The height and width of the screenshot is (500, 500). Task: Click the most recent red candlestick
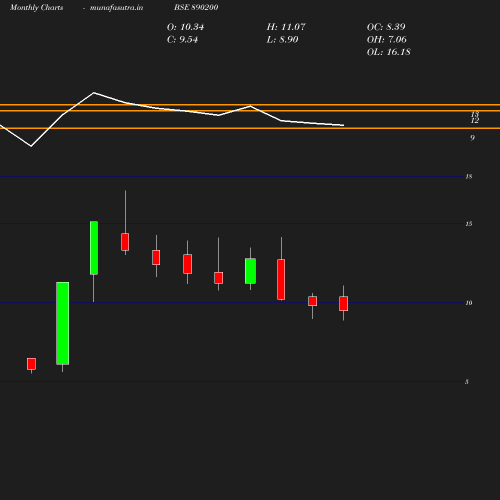pos(344,303)
